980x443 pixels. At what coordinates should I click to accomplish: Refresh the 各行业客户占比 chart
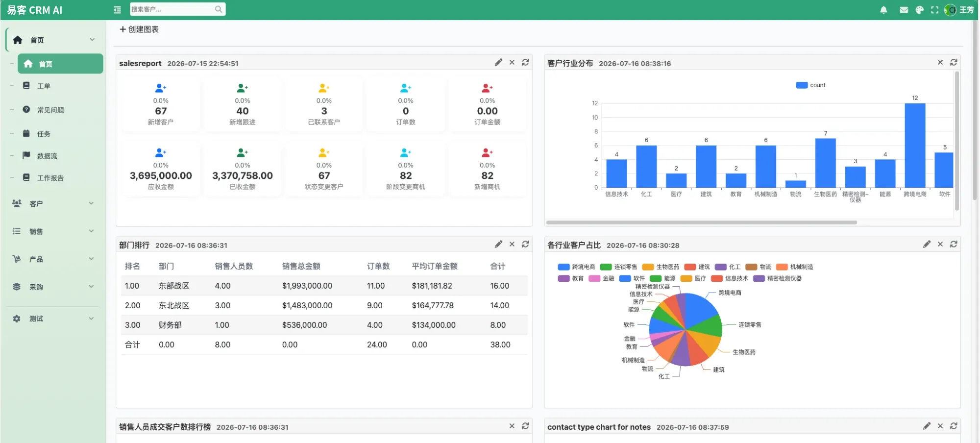[x=954, y=244]
